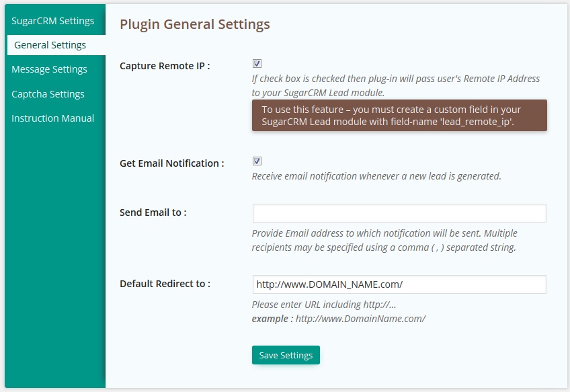The image size is (570, 392).
Task: Open the Instruction Manual
Action: click(x=52, y=118)
